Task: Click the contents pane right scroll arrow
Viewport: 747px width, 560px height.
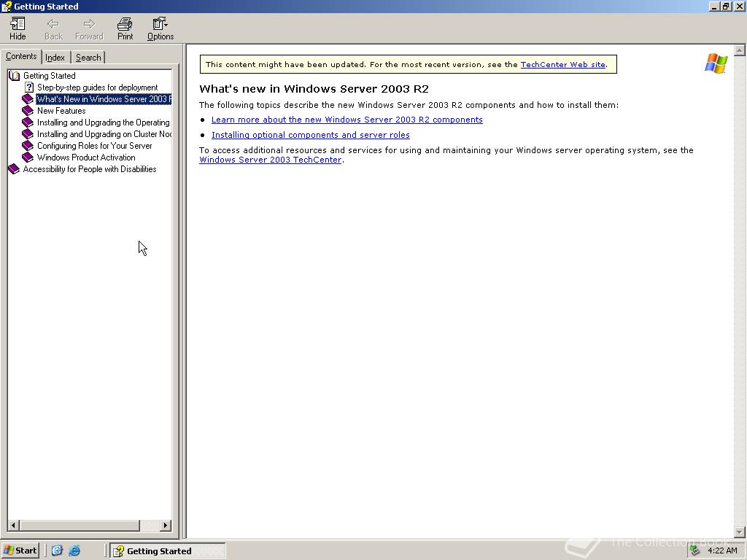Action: click(166, 525)
